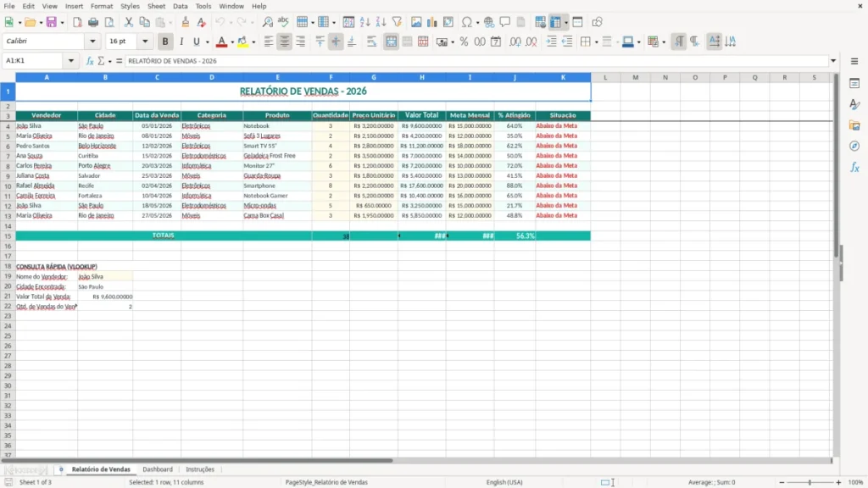Toggle Wrap Text
868x488 pixels.
[x=371, y=42]
